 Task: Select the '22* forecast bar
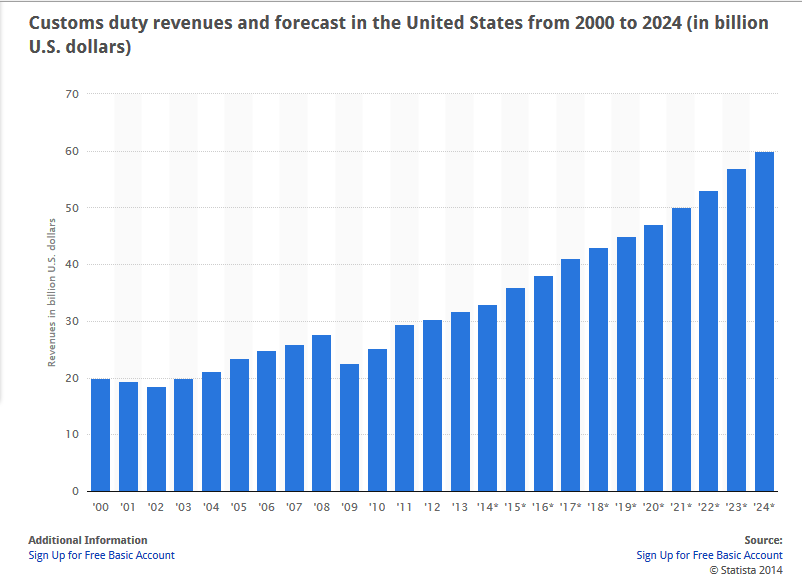tap(709, 342)
